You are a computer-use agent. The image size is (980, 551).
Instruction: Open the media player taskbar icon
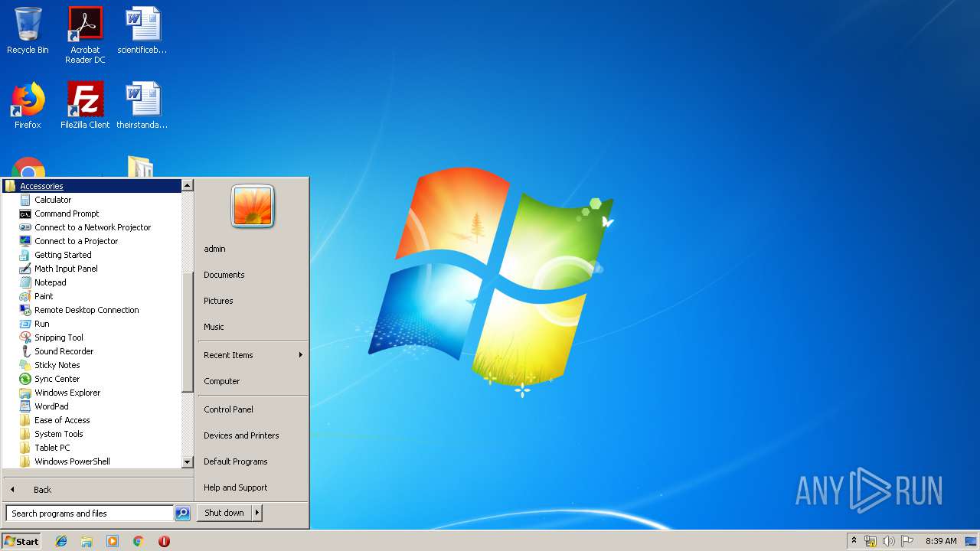pyautogui.click(x=113, y=541)
